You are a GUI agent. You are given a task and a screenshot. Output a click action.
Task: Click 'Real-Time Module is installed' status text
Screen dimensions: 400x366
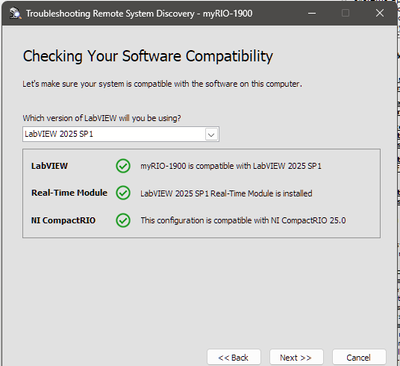(x=226, y=193)
